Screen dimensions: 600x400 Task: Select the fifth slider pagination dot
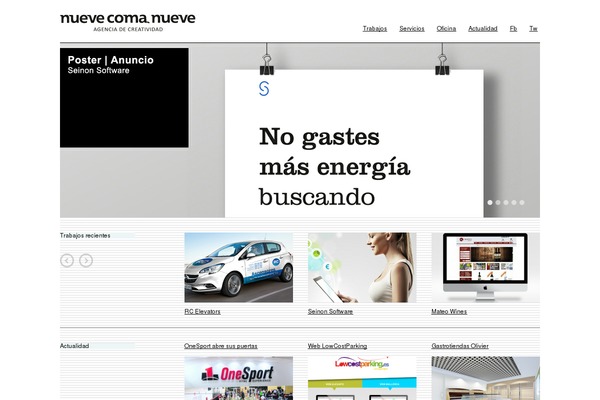point(522,202)
